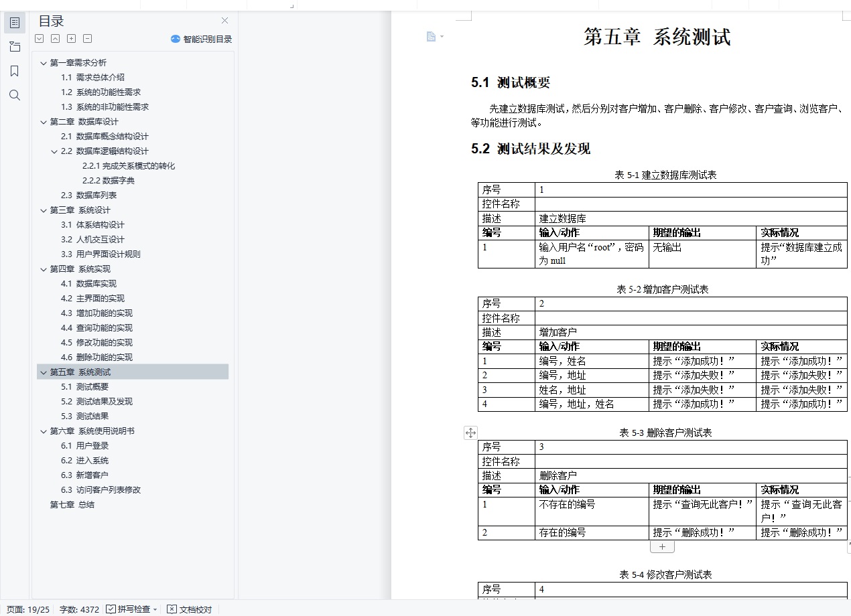The image size is (851, 616).
Task: Collapse 第三章 系统设计 chevron
Action: [x=44, y=210]
